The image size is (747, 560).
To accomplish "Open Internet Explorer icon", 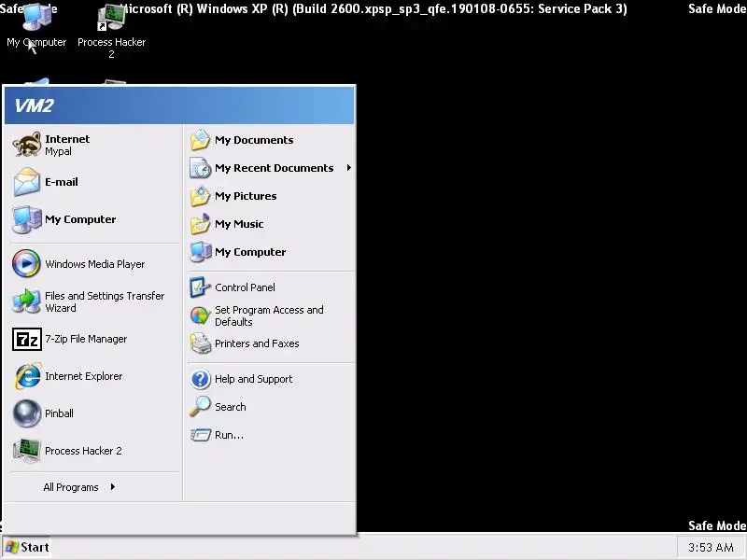I will (x=27, y=376).
